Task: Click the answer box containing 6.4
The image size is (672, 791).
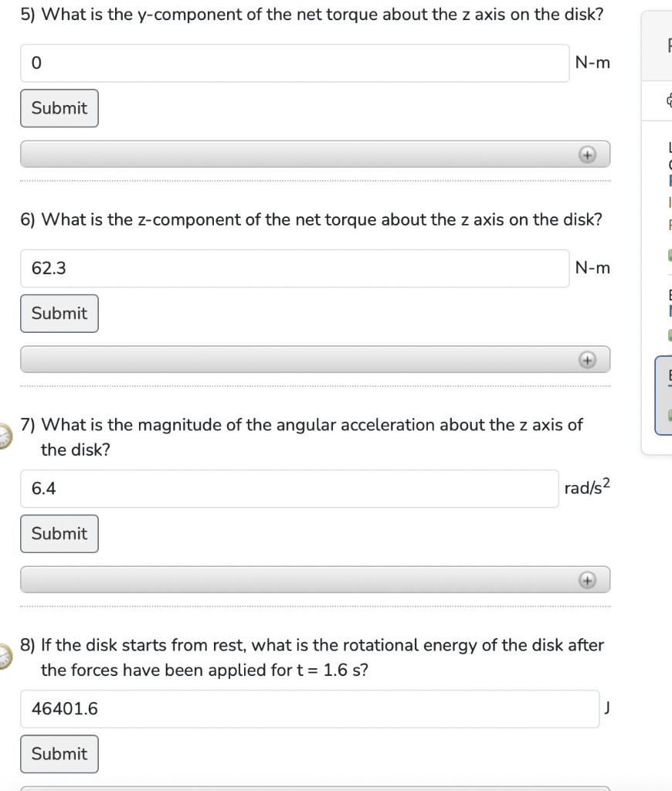Action: click(x=289, y=488)
